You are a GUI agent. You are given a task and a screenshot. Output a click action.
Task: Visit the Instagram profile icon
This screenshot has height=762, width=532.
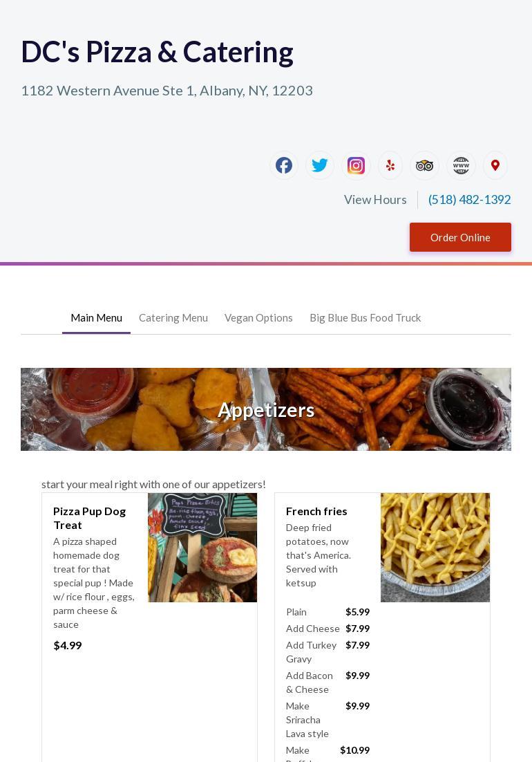pos(356,165)
